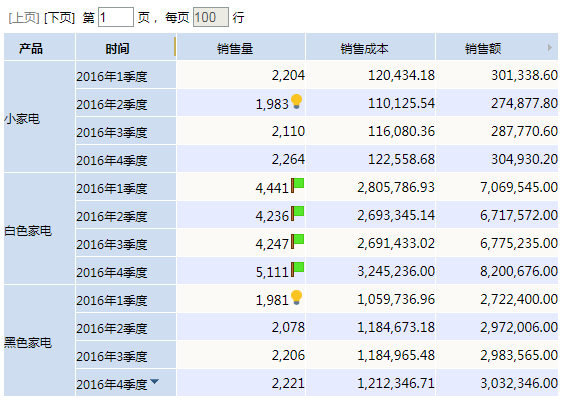
Task: Expand arrow in 销售额 column header
Action: (550, 47)
